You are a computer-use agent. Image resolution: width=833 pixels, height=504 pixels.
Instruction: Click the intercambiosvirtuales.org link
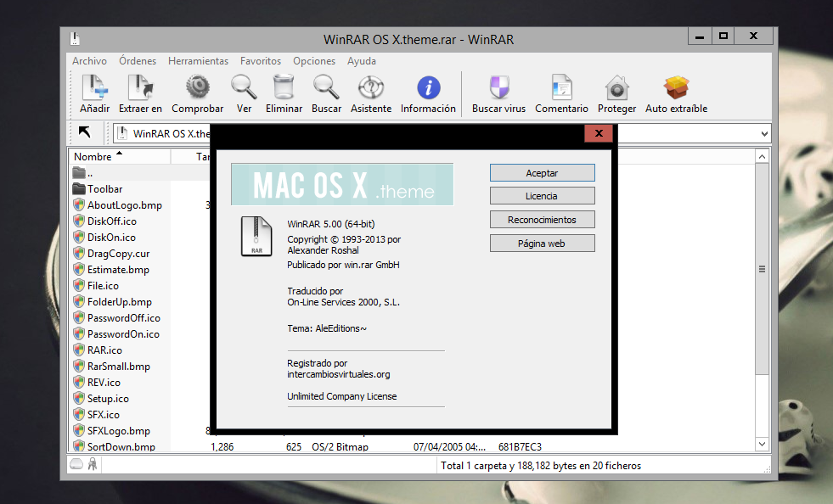coord(338,373)
